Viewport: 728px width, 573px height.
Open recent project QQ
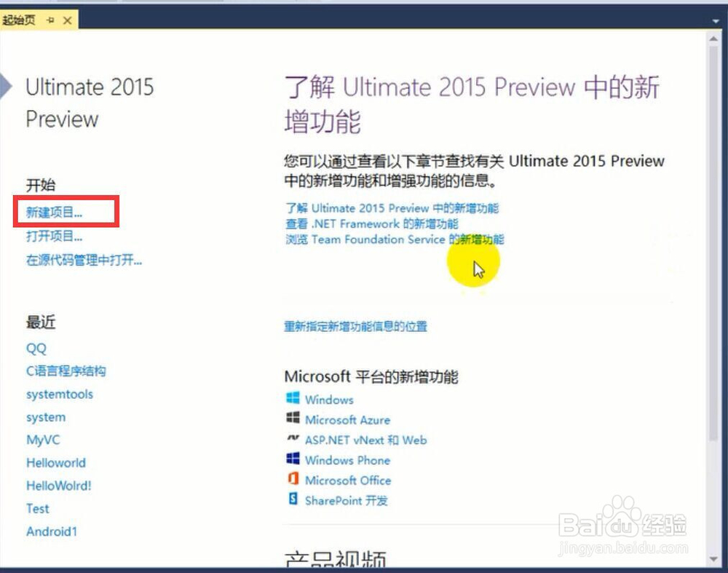click(x=36, y=348)
